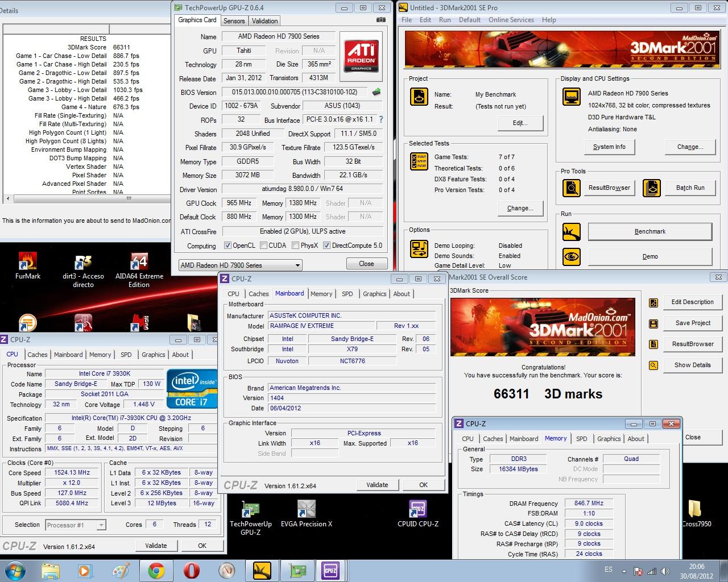
Task: Click the project icon in 3DMark2001
Action: click(419, 97)
